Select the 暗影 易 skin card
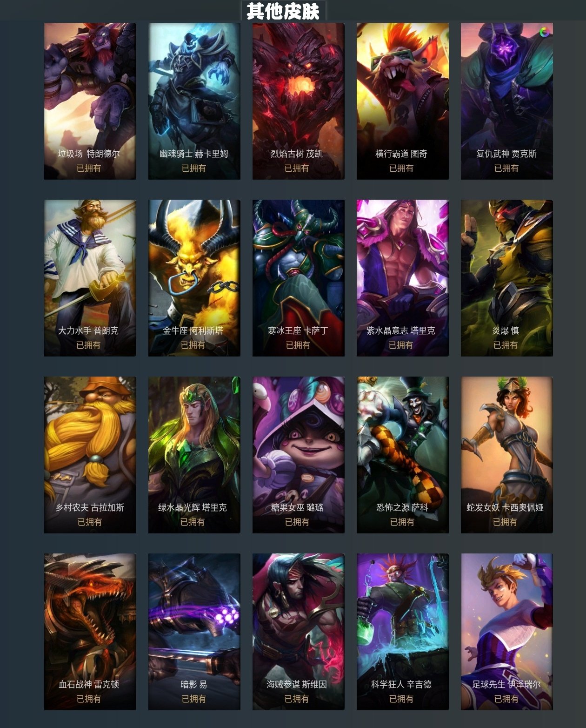This screenshot has height=728, width=586. tap(194, 632)
